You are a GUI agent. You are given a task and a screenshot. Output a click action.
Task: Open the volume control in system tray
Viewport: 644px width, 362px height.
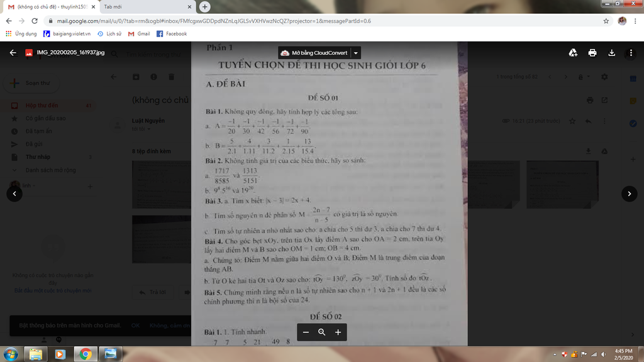(x=603, y=354)
